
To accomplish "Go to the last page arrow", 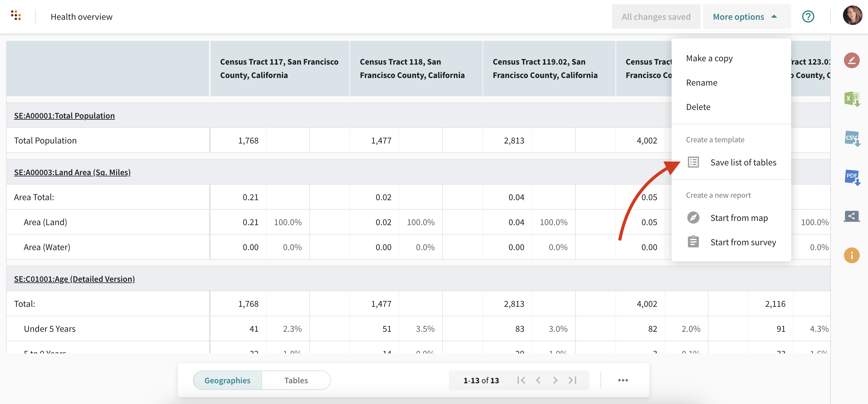I will click(x=572, y=380).
